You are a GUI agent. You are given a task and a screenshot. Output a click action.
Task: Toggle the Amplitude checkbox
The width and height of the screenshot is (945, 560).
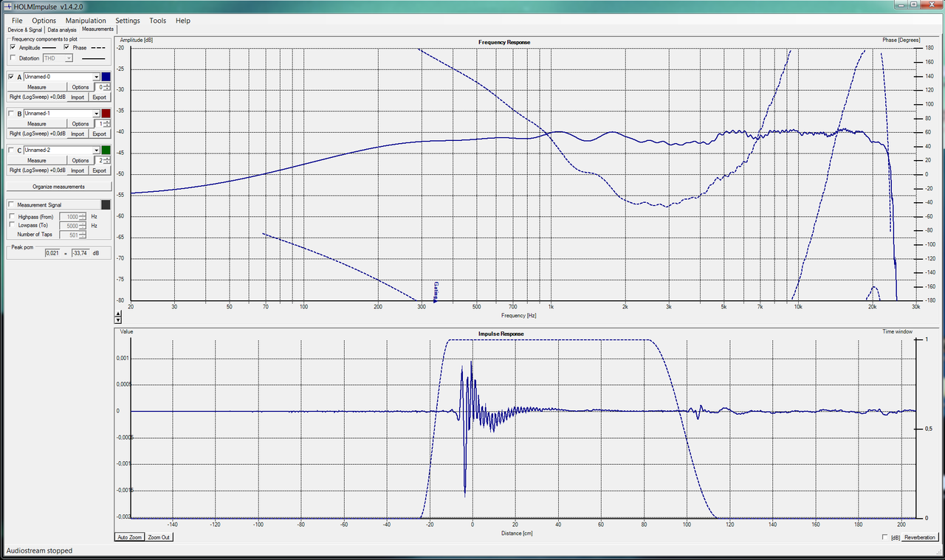pos(13,47)
